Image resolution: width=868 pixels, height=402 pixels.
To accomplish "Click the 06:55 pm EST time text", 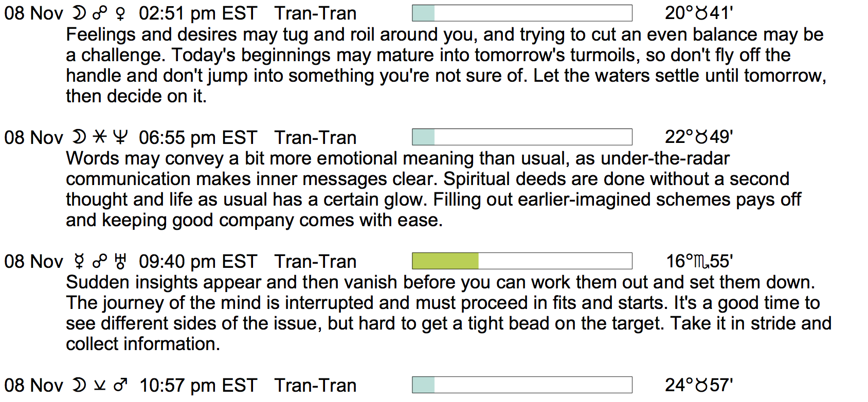I will [x=197, y=137].
